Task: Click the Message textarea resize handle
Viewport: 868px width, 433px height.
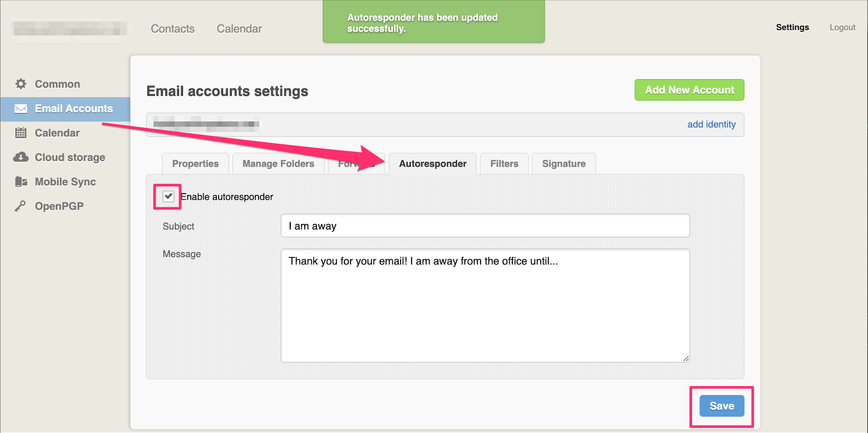Action: 686,359
